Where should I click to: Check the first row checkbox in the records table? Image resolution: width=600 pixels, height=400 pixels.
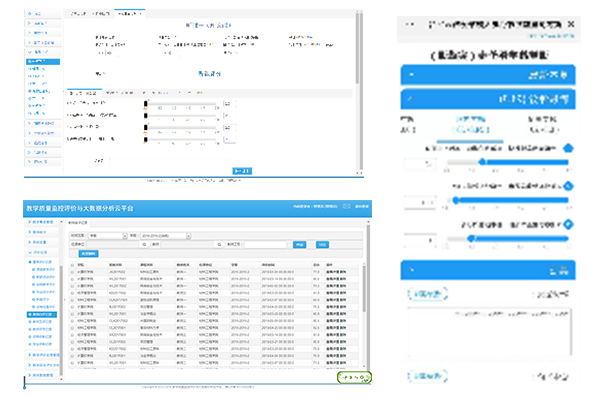pyautogui.click(x=71, y=271)
